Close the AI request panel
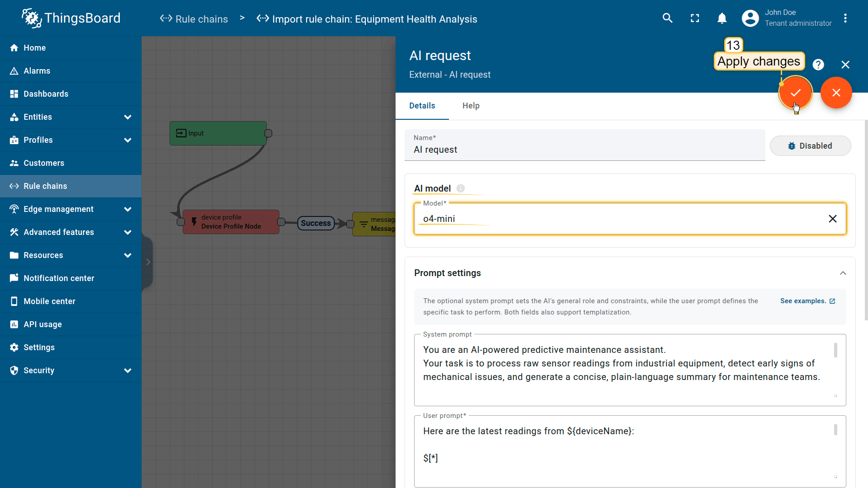The height and width of the screenshot is (488, 868). coord(845,65)
